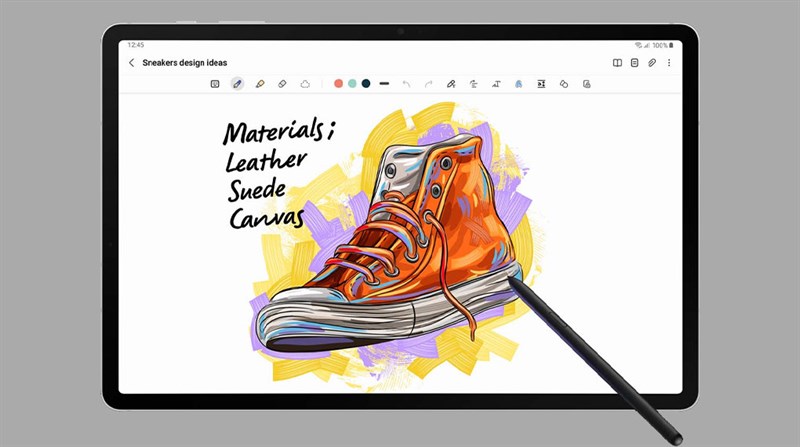Open reading mode with the book icon
The image size is (800, 447).
(x=617, y=63)
